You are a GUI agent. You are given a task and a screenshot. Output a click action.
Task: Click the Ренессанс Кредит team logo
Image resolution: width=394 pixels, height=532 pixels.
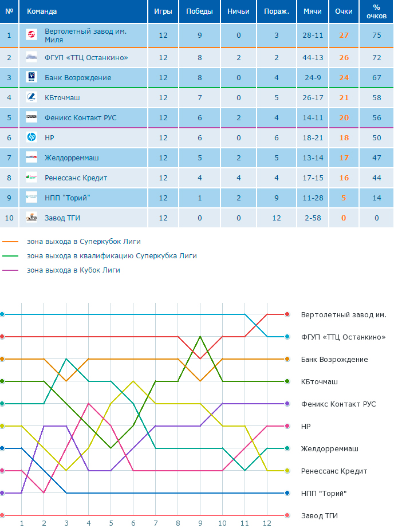tap(31, 177)
